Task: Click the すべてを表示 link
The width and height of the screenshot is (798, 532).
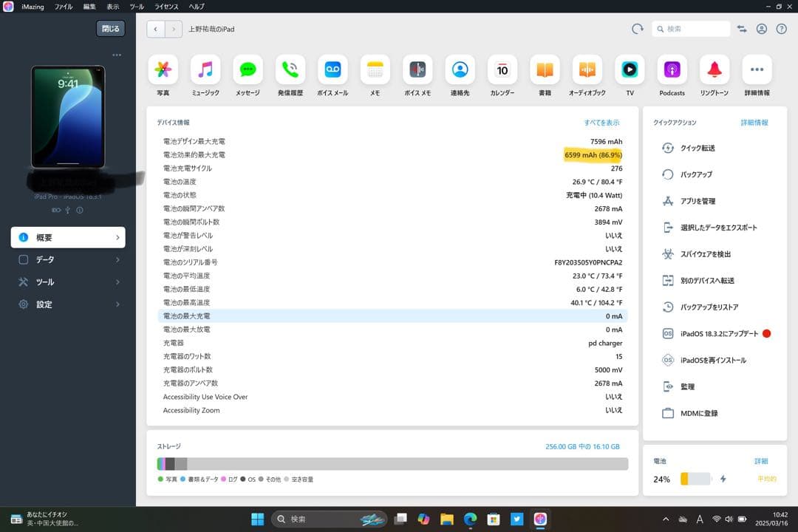Action: point(601,123)
